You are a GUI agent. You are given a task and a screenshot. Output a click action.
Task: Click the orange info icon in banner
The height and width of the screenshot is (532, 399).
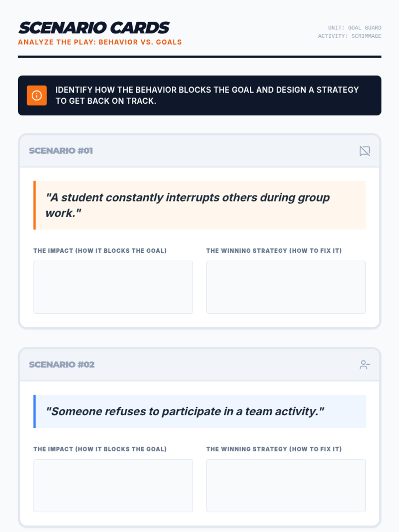pos(37,95)
